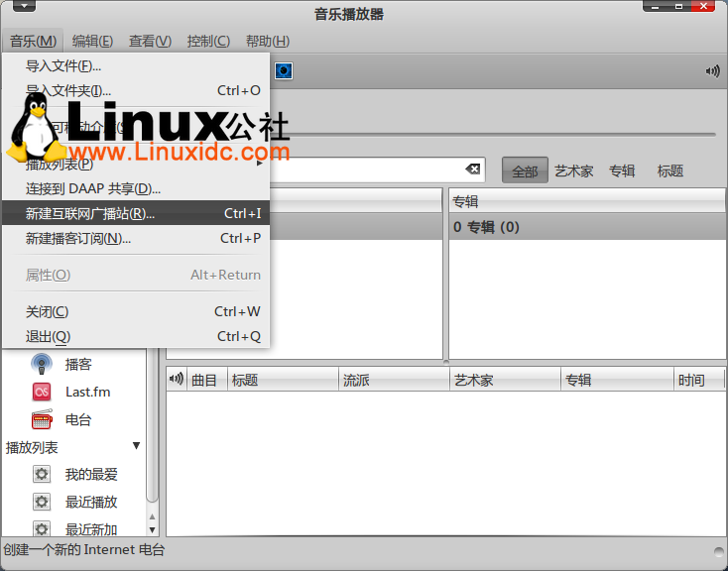Click the Last.fm red icon

click(42, 393)
